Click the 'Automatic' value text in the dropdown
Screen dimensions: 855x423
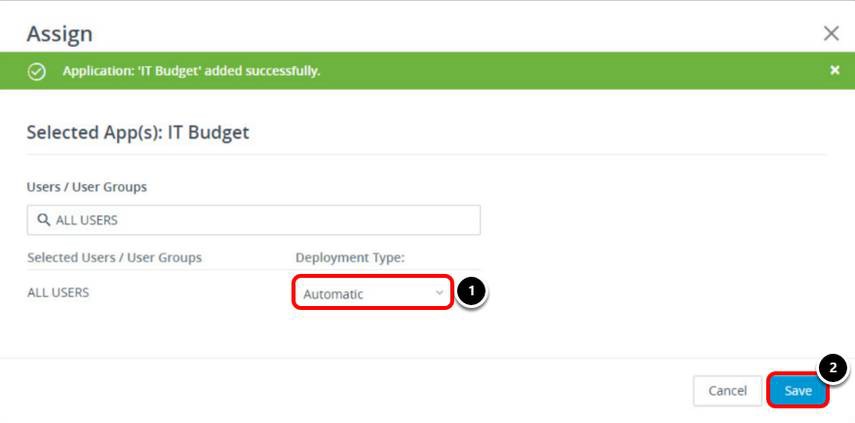click(x=333, y=294)
